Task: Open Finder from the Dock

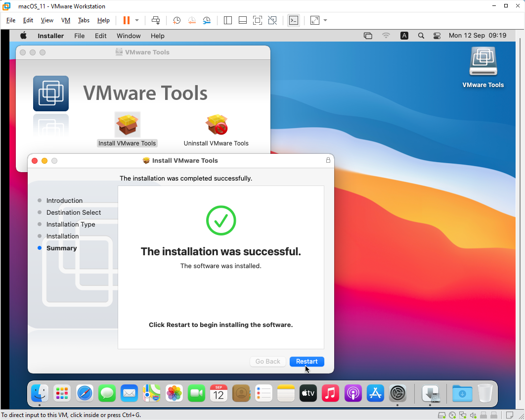Action: (x=40, y=393)
